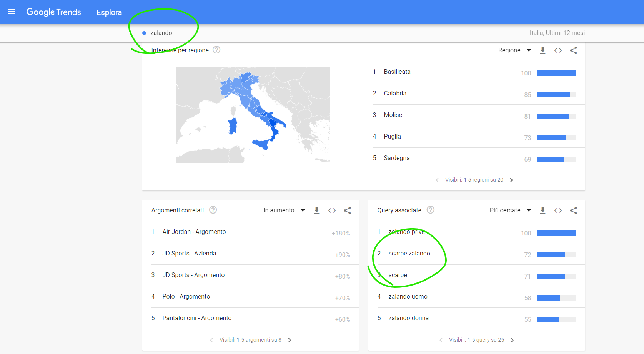Select the zalando search term chip
This screenshot has width=644, height=354.
pos(157,33)
